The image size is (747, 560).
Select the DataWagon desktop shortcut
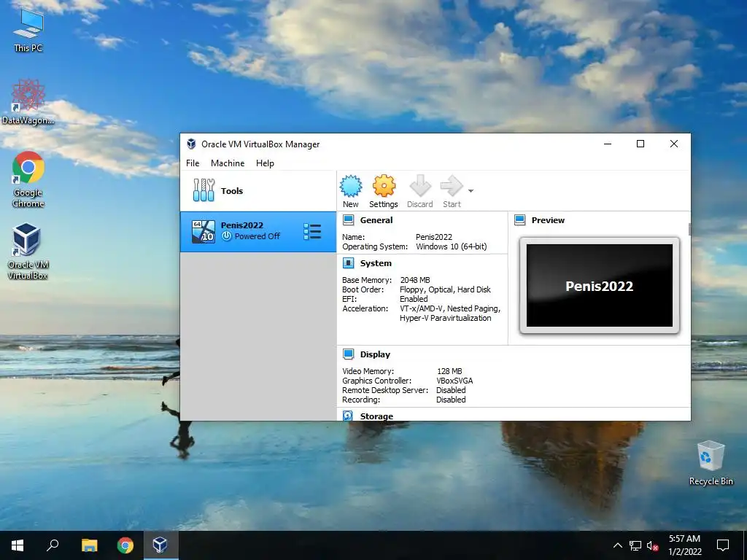tap(28, 102)
